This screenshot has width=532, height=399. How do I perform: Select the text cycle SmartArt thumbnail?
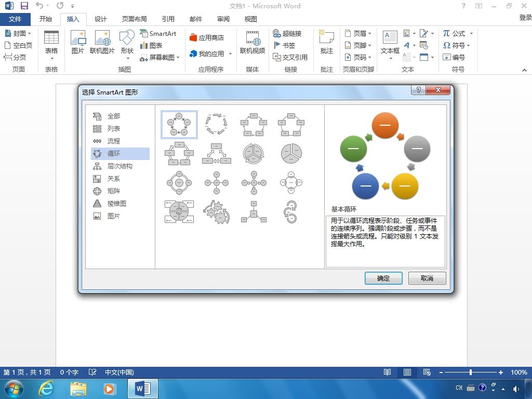[x=216, y=124]
